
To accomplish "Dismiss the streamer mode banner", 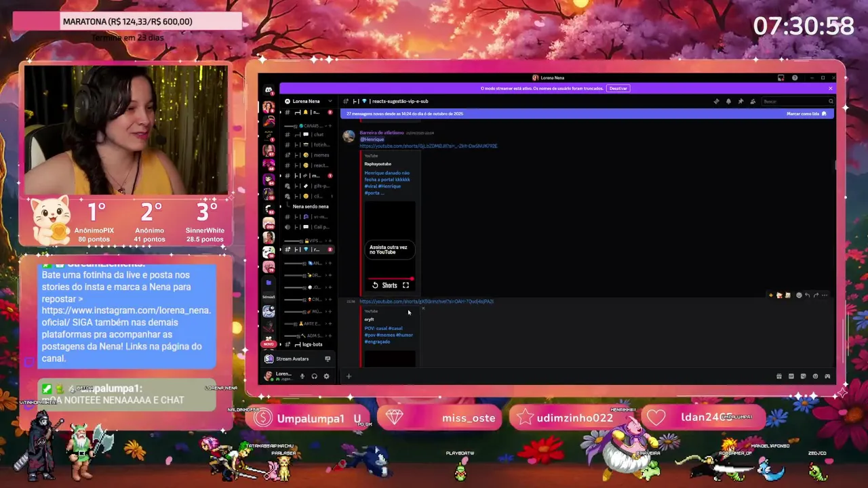I will coord(830,88).
